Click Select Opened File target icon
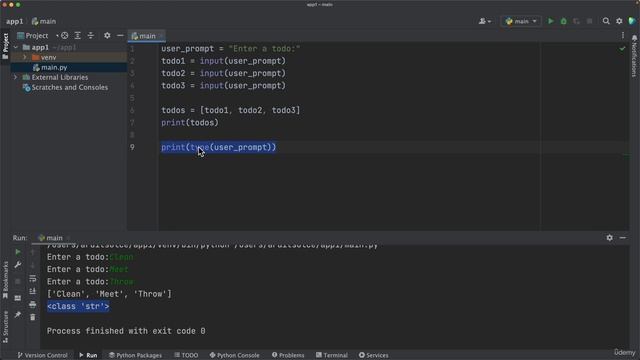The width and height of the screenshot is (640, 360). click(x=64, y=36)
